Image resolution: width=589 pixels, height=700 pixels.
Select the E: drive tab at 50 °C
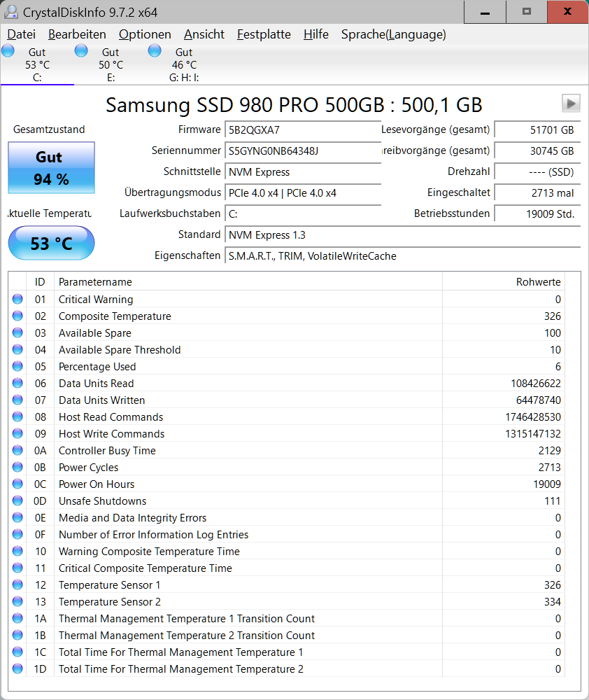click(111, 64)
